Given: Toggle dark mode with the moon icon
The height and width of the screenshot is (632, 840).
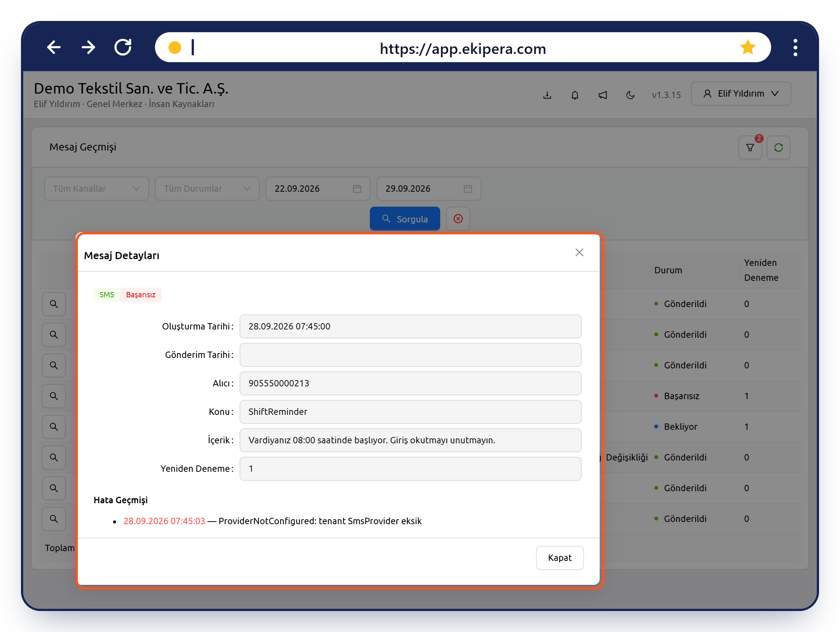Looking at the screenshot, I should [630, 95].
